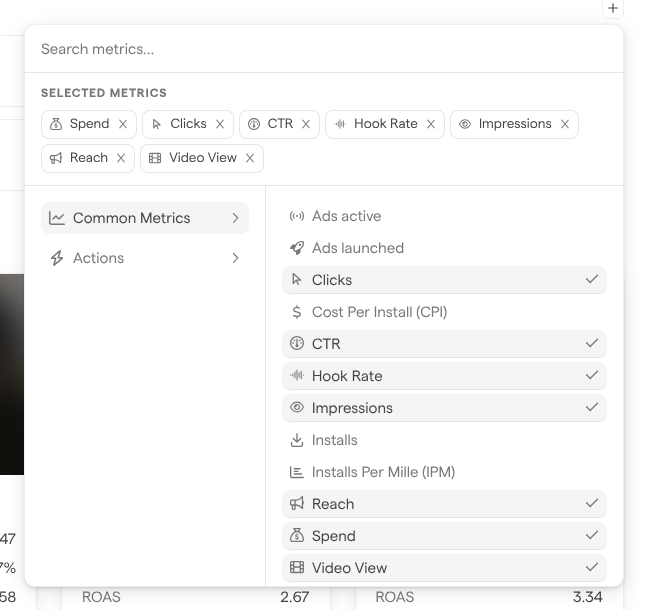Image resolution: width=648 pixels, height=610 pixels.
Task: Add the Installs metric
Action: 444,440
